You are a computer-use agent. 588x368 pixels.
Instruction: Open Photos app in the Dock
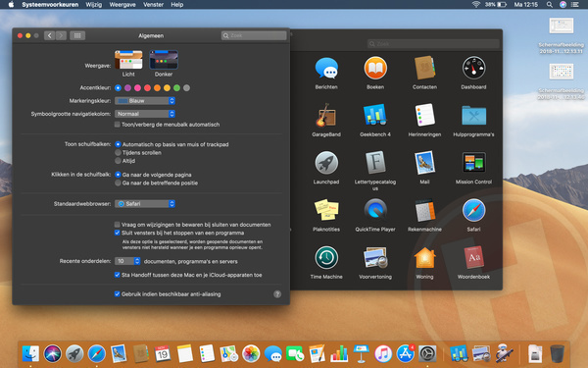pyautogui.click(x=251, y=353)
